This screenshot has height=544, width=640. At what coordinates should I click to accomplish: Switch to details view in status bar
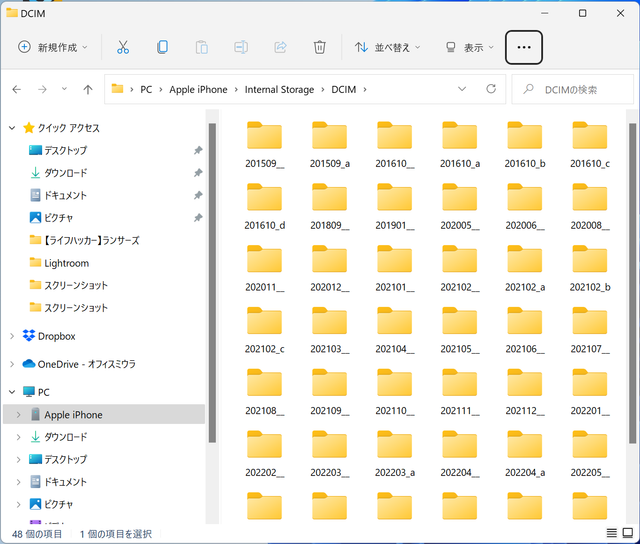click(x=611, y=534)
